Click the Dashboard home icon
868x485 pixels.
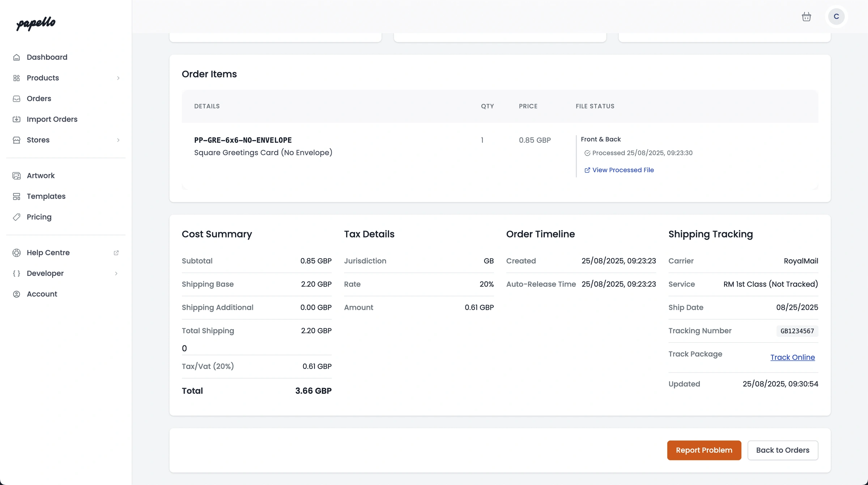(x=17, y=57)
